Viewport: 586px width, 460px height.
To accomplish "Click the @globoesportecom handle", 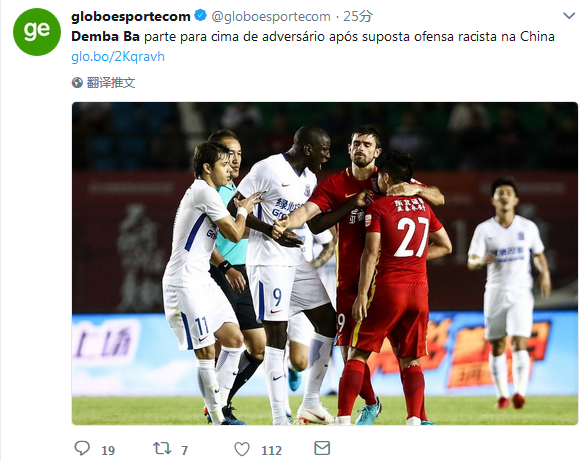I will coord(271,16).
